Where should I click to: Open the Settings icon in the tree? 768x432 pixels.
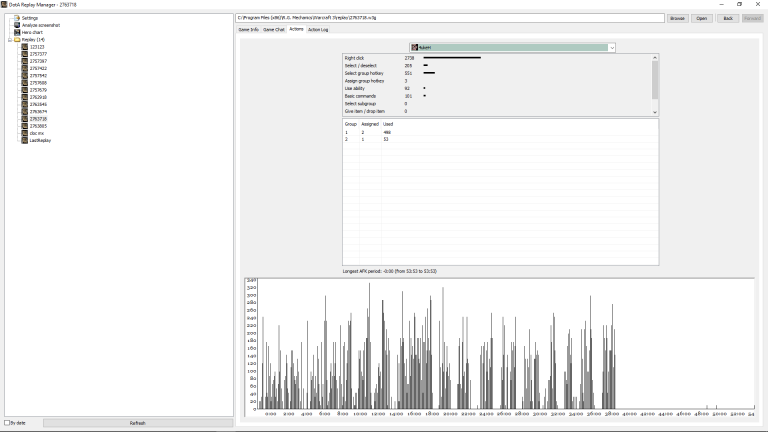17,18
